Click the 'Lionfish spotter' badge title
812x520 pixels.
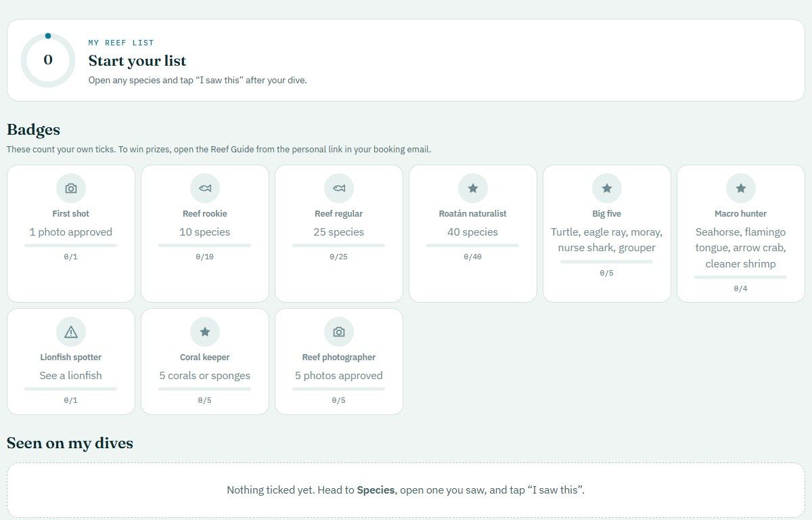pyautogui.click(x=71, y=357)
